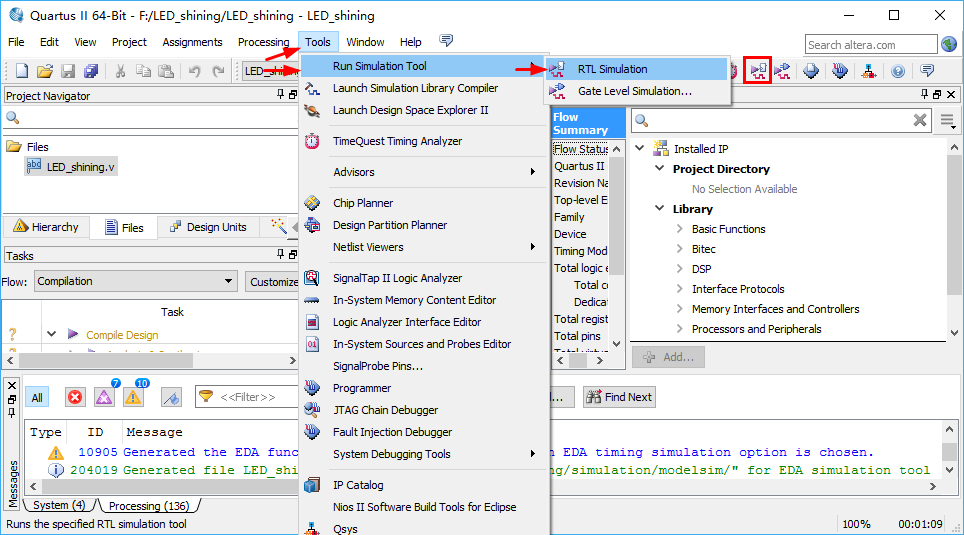Toggle the All messages filter
The height and width of the screenshot is (535, 964).
pyautogui.click(x=37, y=397)
